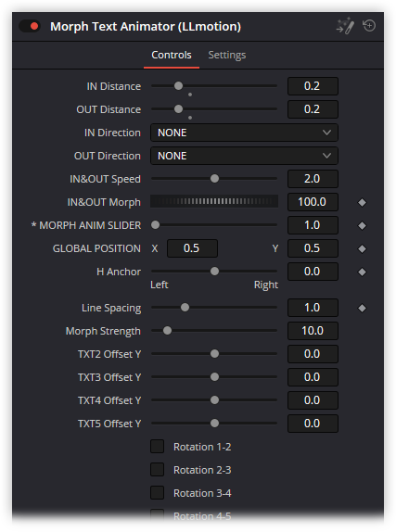Click the GLOBAL POSITION X value field

tap(192, 248)
